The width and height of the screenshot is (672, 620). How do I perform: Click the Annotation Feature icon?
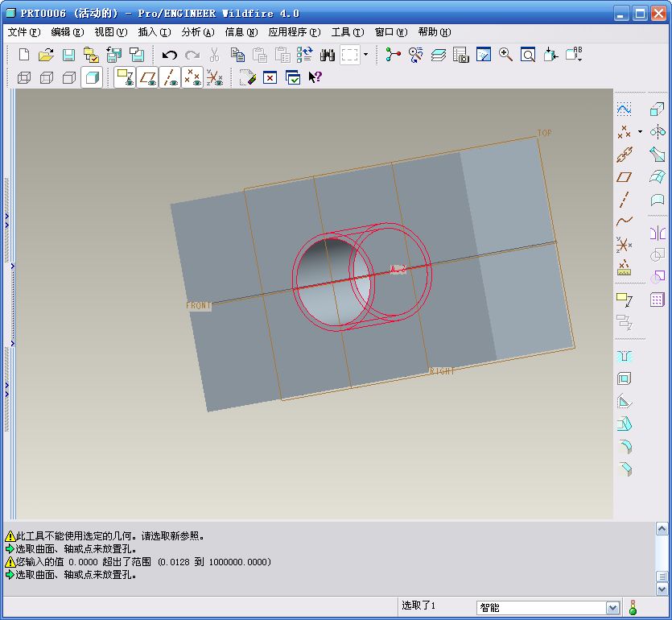(624, 300)
